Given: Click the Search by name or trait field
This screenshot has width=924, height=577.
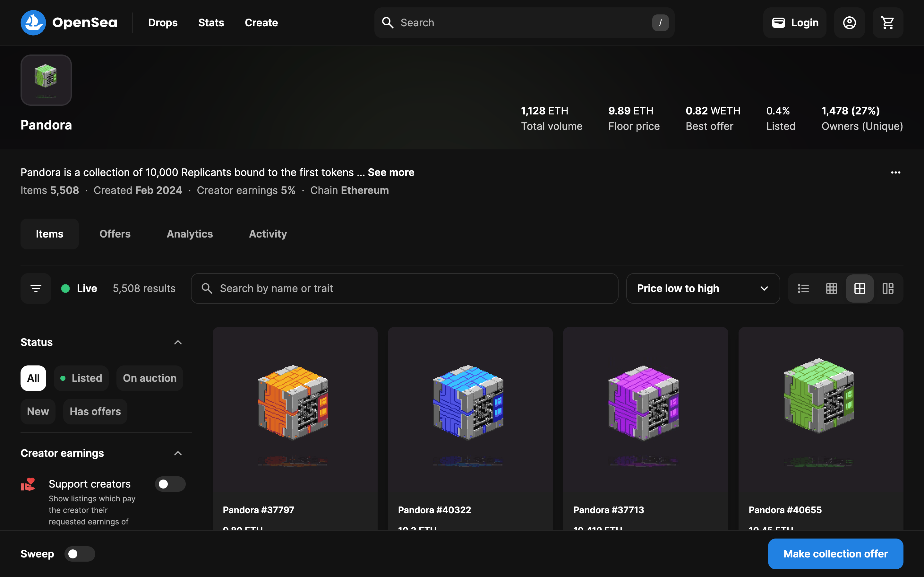Looking at the screenshot, I should [405, 288].
